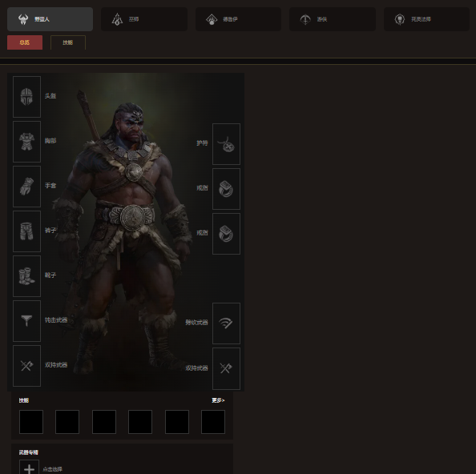Open the Skills (技能) tab

(68, 42)
